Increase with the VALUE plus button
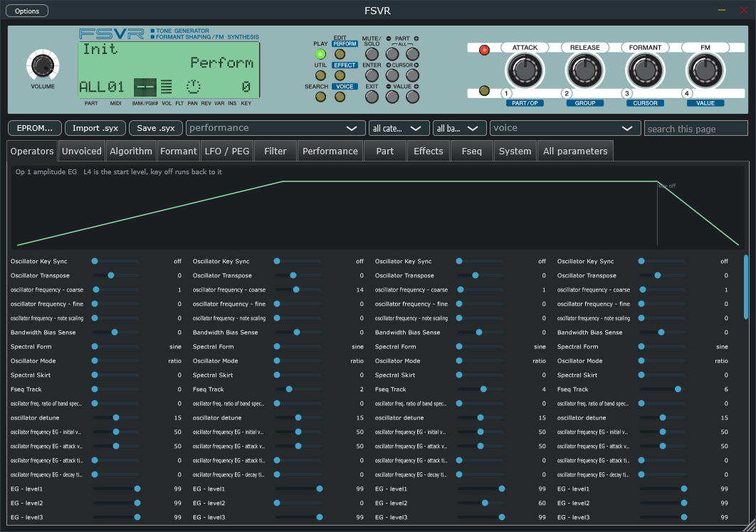The image size is (756, 532). pyautogui.click(x=412, y=97)
